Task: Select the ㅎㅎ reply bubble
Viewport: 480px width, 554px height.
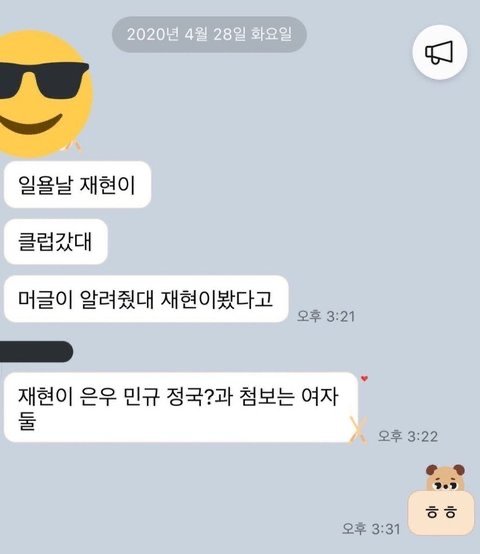Action: [x=441, y=512]
